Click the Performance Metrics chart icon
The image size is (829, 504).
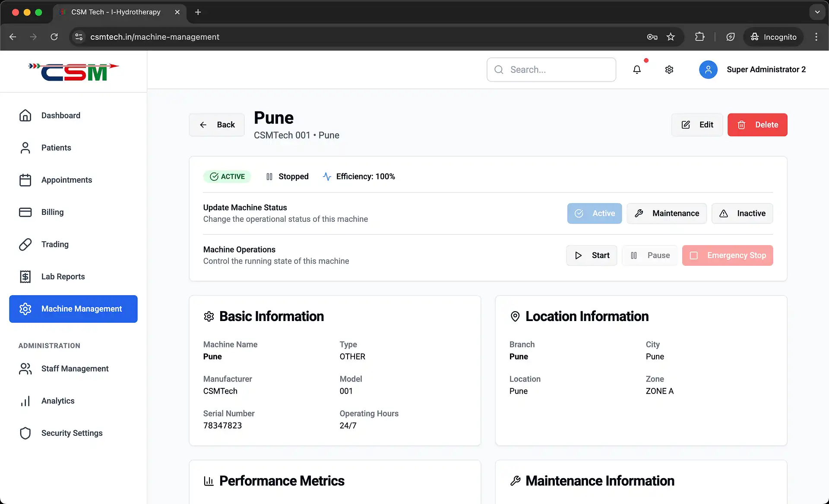tap(209, 481)
